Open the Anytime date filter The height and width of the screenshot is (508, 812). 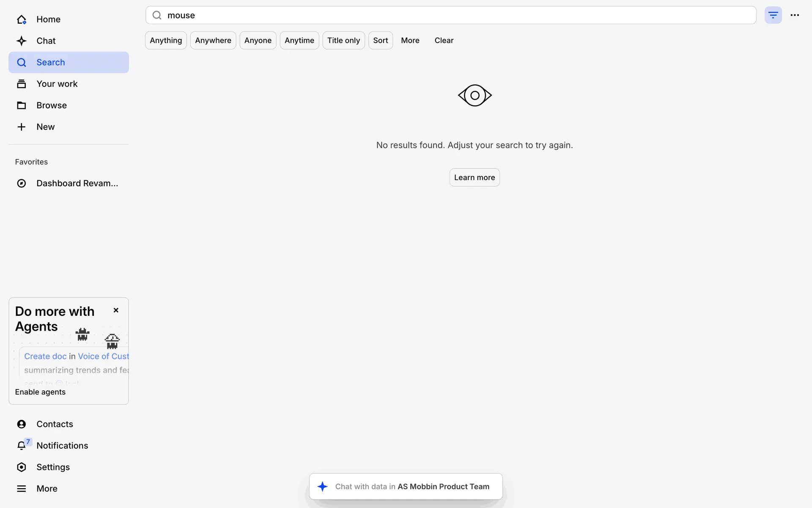coord(299,41)
